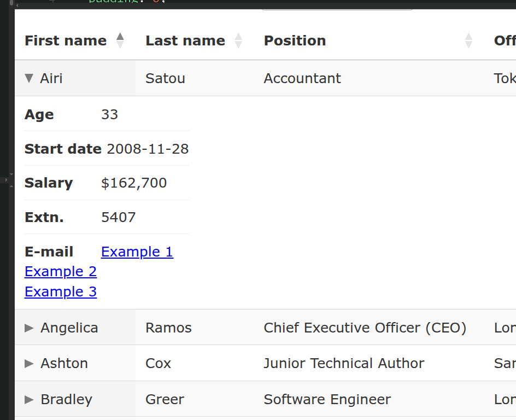
Task: Select the Accountant position cell
Action: click(369, 78)
